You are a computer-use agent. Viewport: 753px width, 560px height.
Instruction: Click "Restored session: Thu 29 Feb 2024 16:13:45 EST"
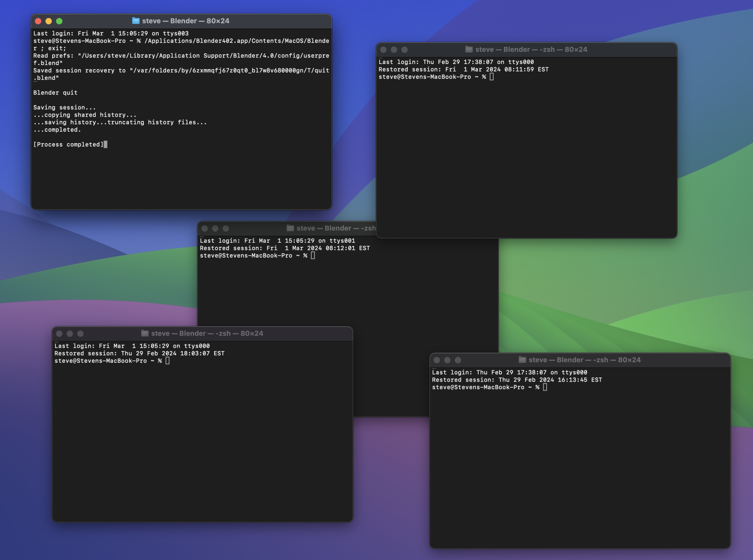pos(517,380)
